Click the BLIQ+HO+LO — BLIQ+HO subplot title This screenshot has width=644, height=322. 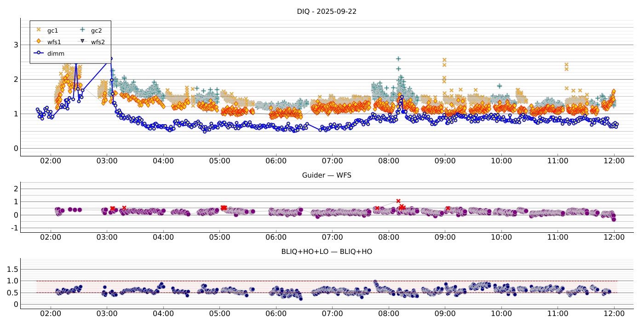coord(327,252)
